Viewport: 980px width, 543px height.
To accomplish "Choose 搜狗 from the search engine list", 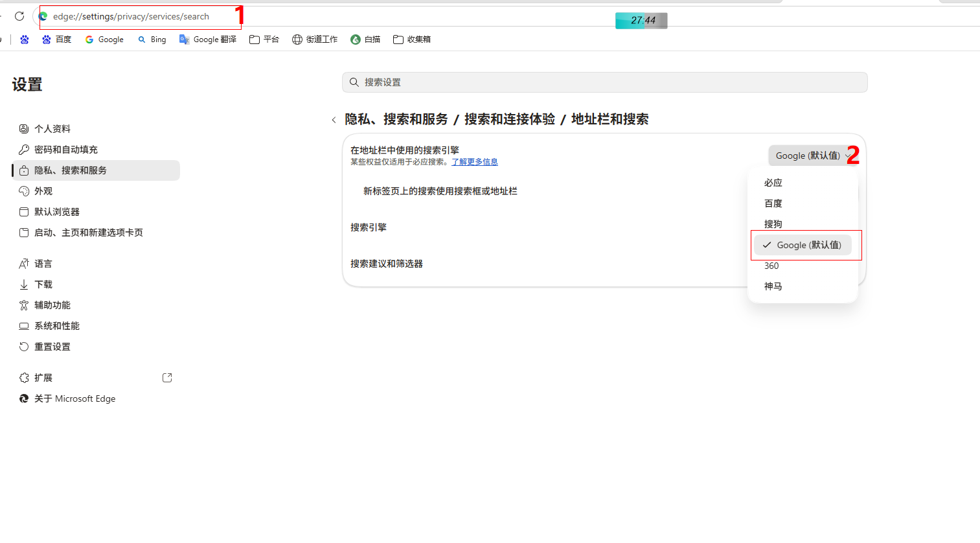I will click(803, 224).
